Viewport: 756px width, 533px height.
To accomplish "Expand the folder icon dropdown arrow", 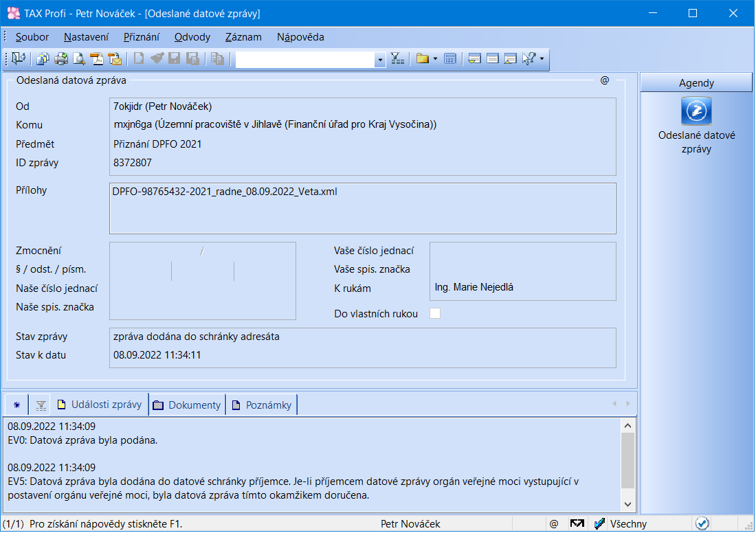I will [x=435, y=59].
